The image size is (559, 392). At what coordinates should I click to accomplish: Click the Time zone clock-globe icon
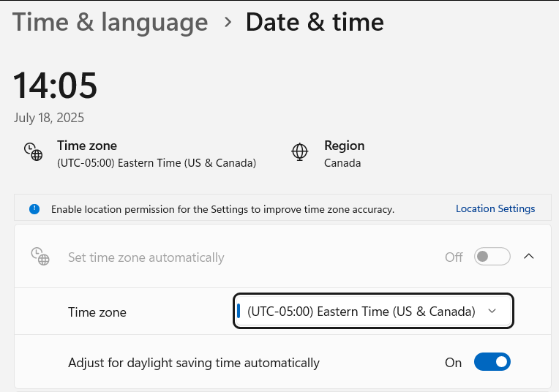click(x=33, y=152)
